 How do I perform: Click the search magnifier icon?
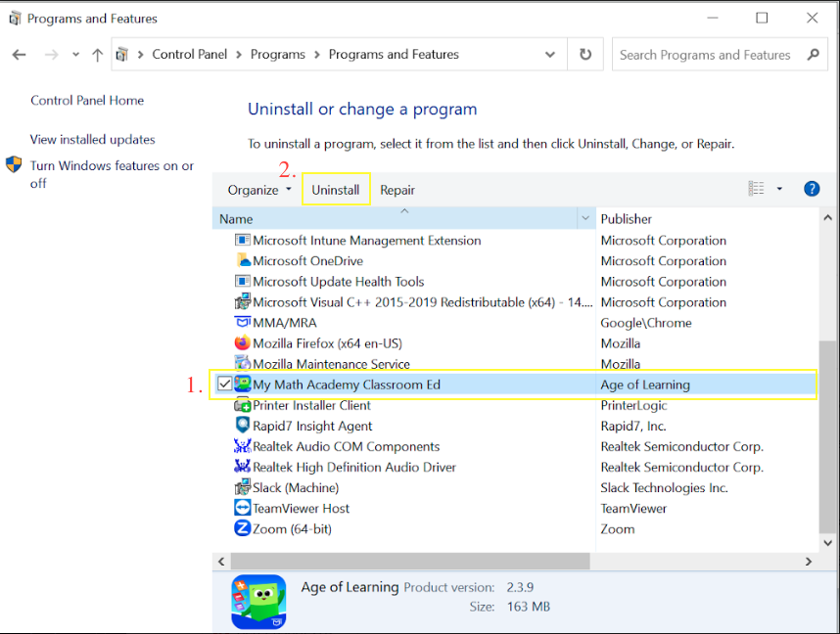(814, 55)
